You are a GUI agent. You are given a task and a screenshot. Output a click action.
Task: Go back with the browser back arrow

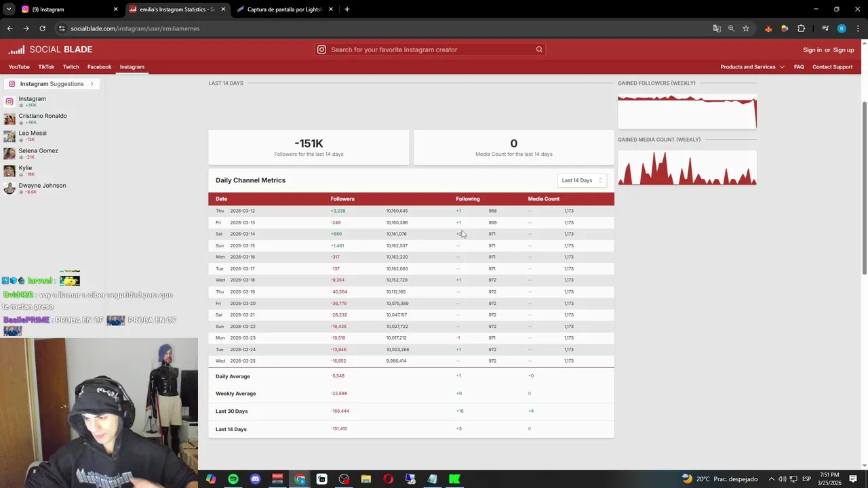[x=9, y=28]
